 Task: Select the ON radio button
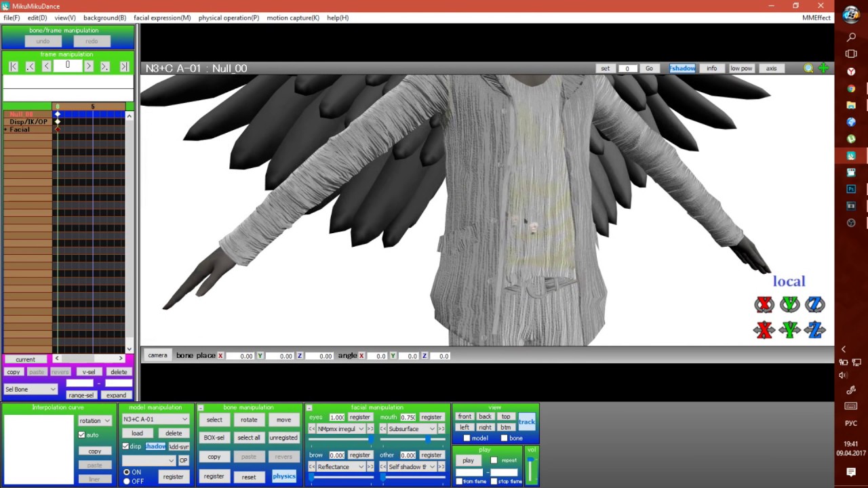pyautogui.click(x=126, y=472)
